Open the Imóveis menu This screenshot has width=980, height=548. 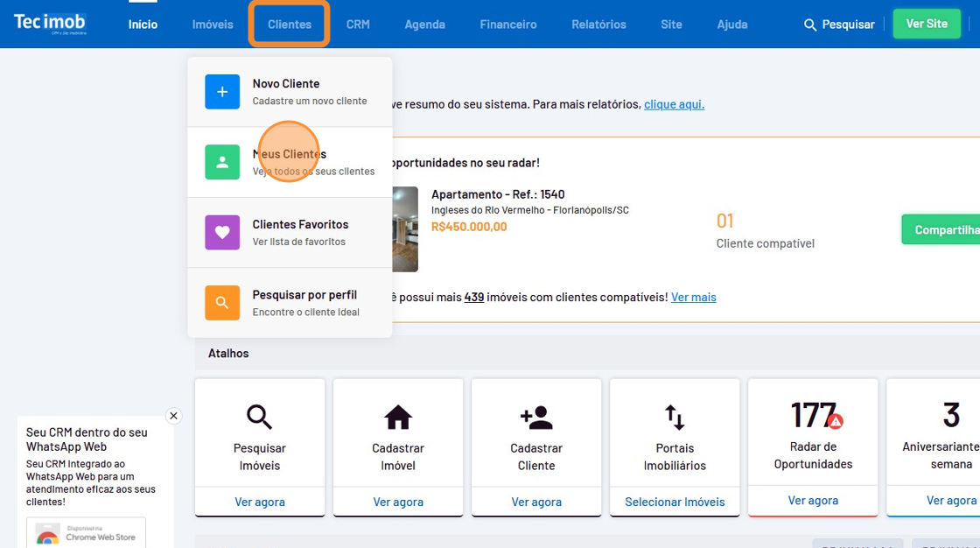tap(213, 25)
